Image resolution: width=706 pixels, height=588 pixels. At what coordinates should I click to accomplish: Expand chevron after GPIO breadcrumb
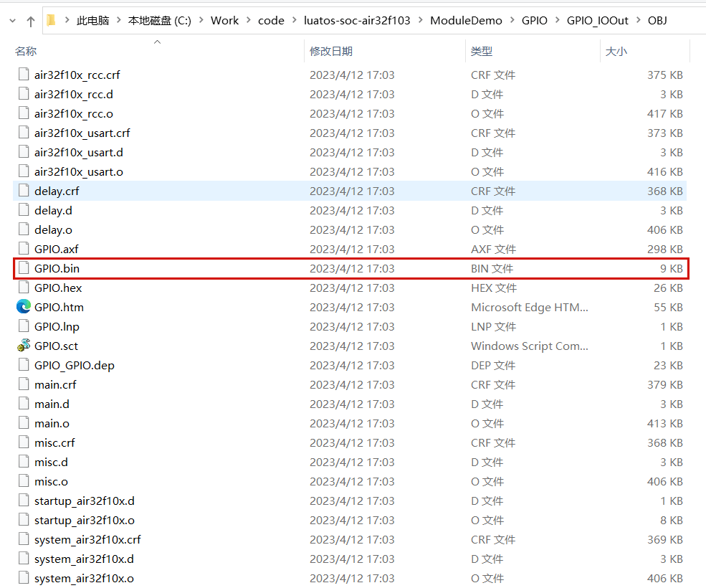pyautogui.click(x=558, y=20)
